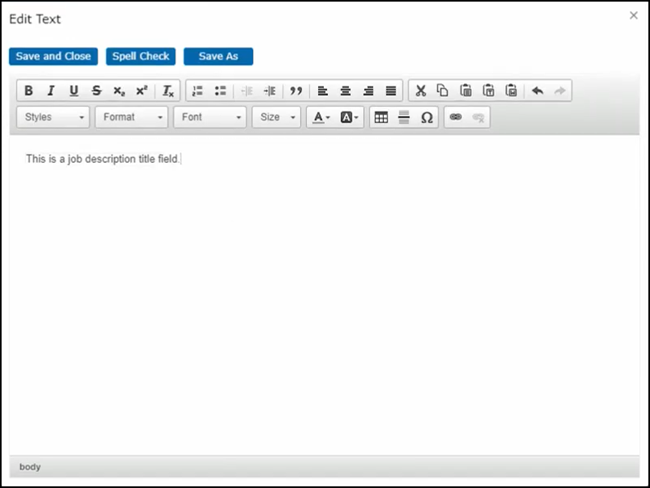
Task: Insert a table
Action: [380, 117]
